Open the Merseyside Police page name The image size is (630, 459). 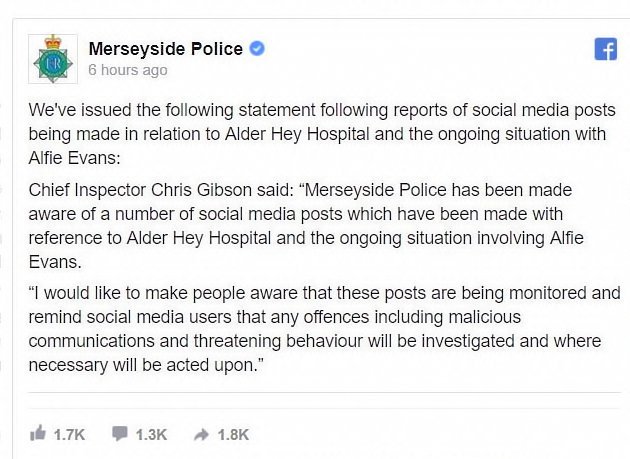pyautogui.click(x=166, y=49)
